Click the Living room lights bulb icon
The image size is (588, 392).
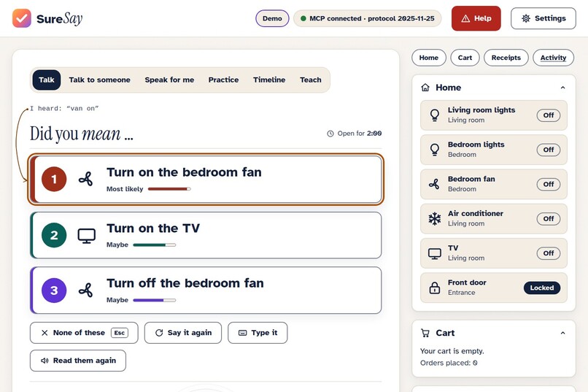tap(435, 115)
